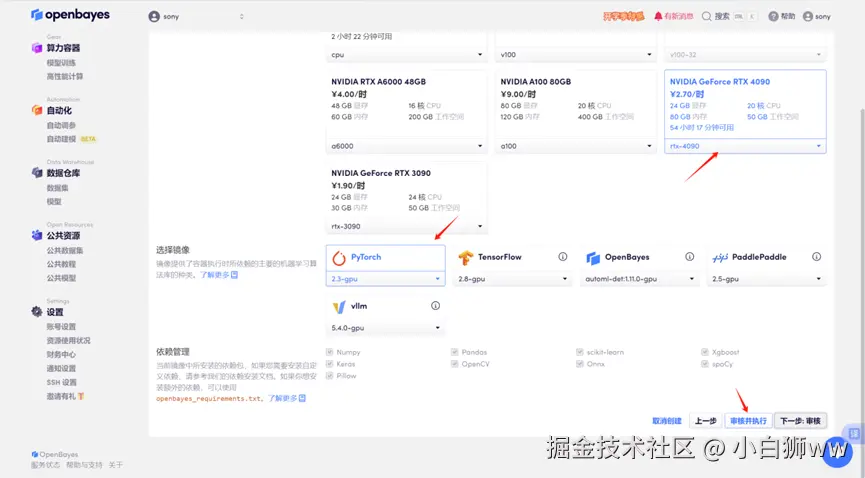Toggle the Xgboost checkbox
The image size is (865, 478).
pyautogui.click(x=705, y=352)
